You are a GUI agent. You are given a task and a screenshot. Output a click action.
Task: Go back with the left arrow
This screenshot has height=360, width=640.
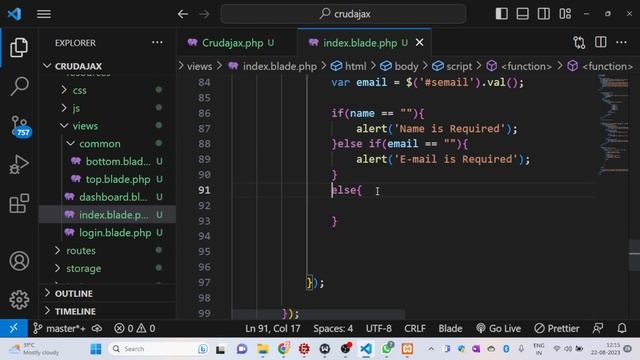(182, 14)
